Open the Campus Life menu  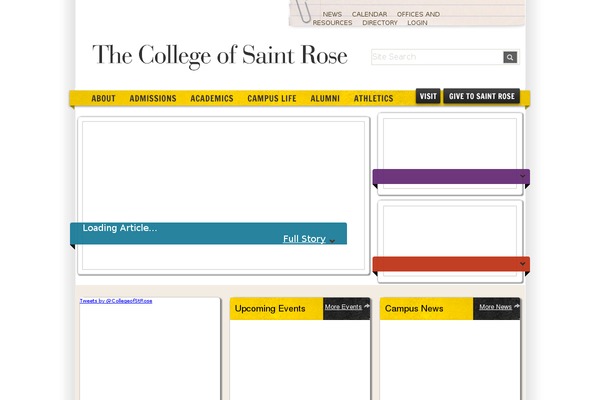(272, 98)
